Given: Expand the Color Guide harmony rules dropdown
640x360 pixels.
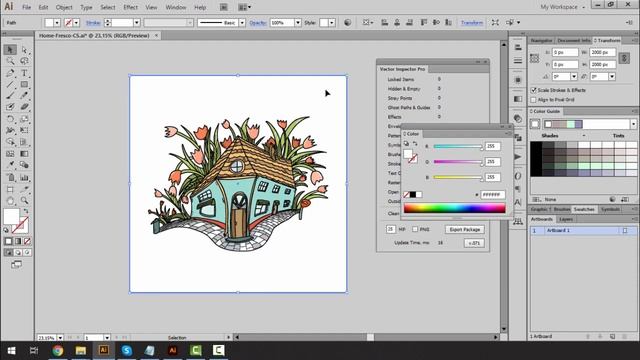Looking at the screenshot, I should tap(633, 124).
